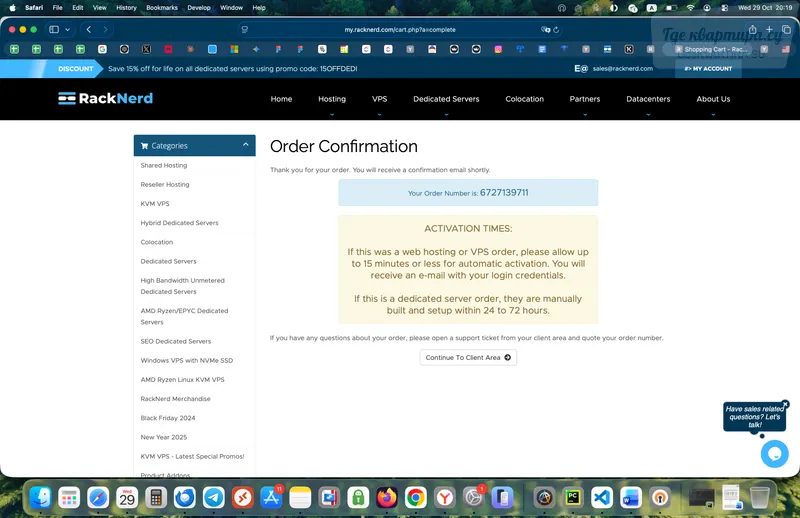The height and width of the screenshot is (518, 800).
Task: Open Telegram from the Dock
Action: pyautogui.click(x=214, y=497)
